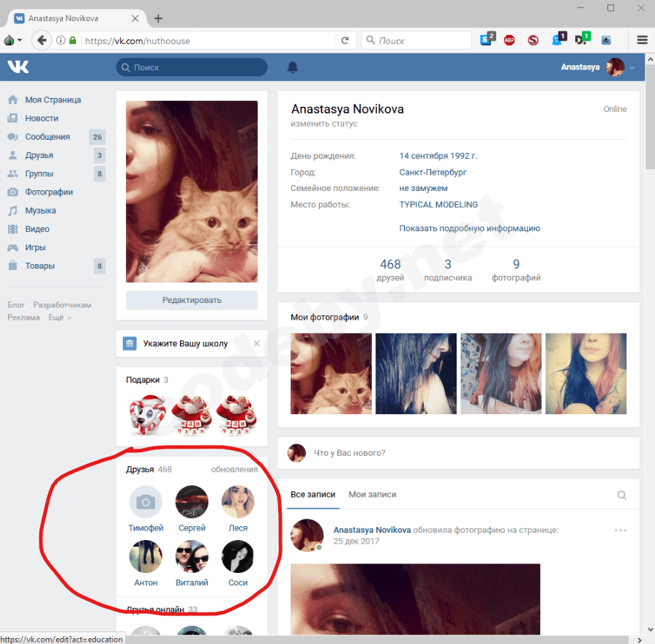Click the blue S extension icon with badge 2

pyautogui.click(x=487, y=40)
